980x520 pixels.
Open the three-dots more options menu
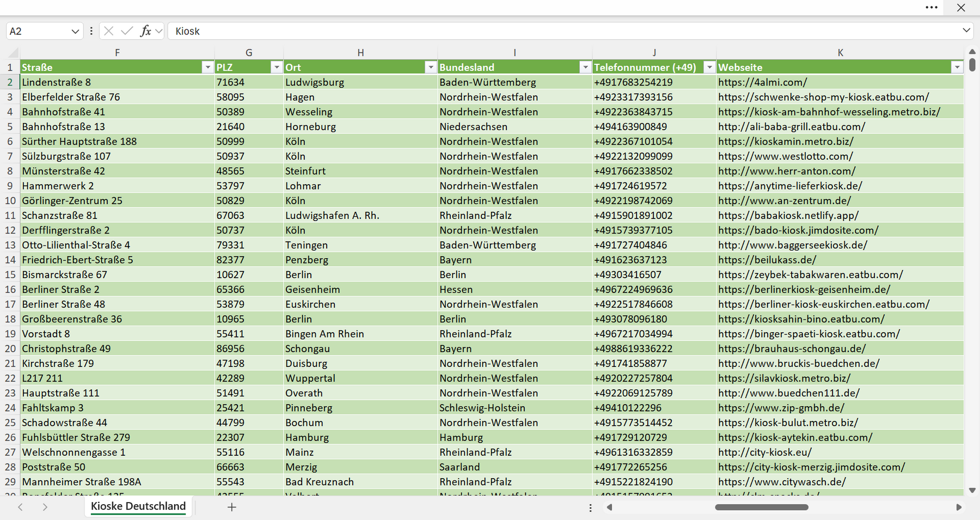click(x=932, y=8)
